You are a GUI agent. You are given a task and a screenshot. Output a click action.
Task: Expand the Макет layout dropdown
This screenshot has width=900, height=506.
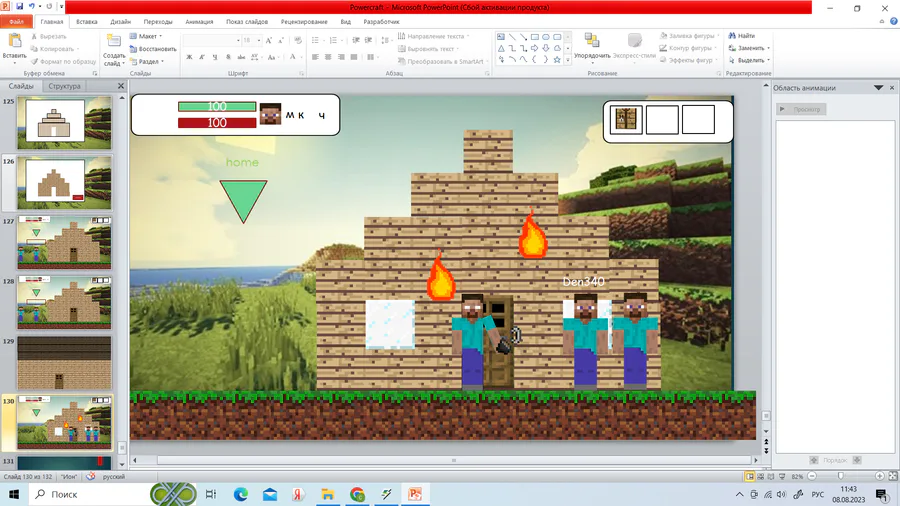pos(160,36)
